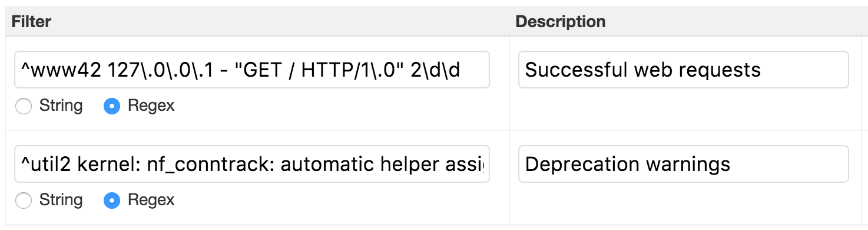
Task: Edit the 'Deprecation warnings' description field
Action: click(683, 164)
